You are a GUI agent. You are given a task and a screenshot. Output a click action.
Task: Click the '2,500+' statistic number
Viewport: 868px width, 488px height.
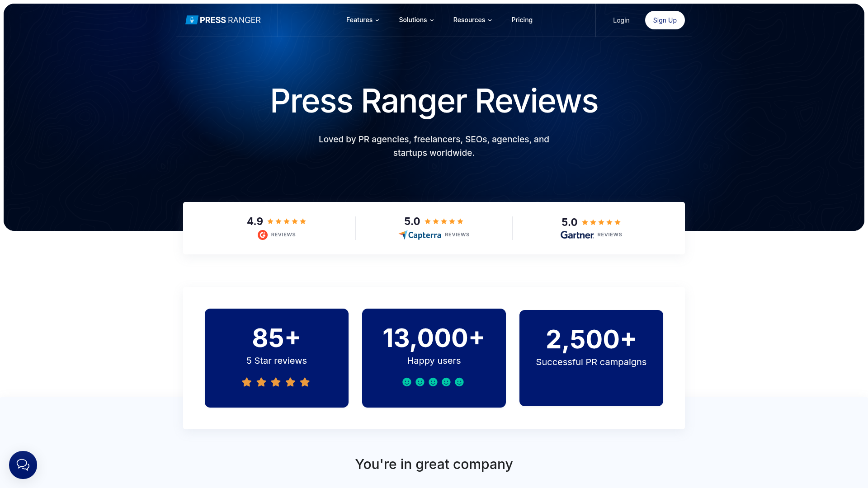tap(591, 339)
